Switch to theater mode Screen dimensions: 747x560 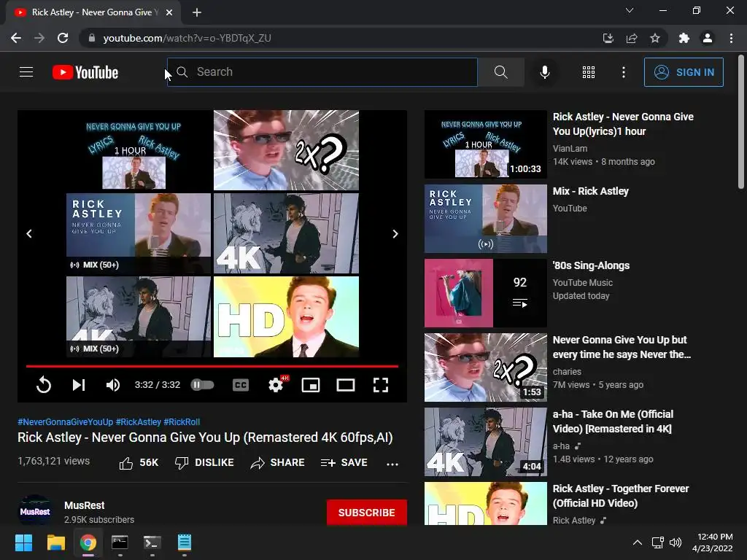click(345, 385)
